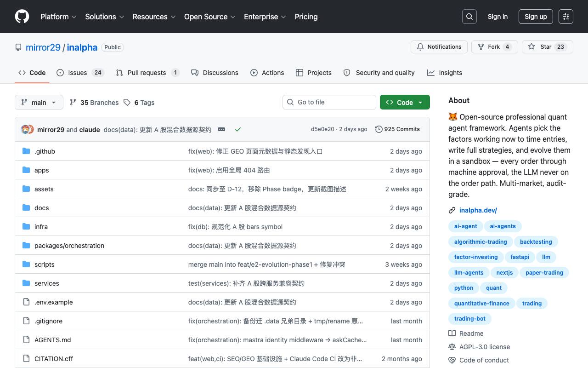The image size is (588, 368).
Task: Star the inalpha repository
Action: click(x=548, y=47)
